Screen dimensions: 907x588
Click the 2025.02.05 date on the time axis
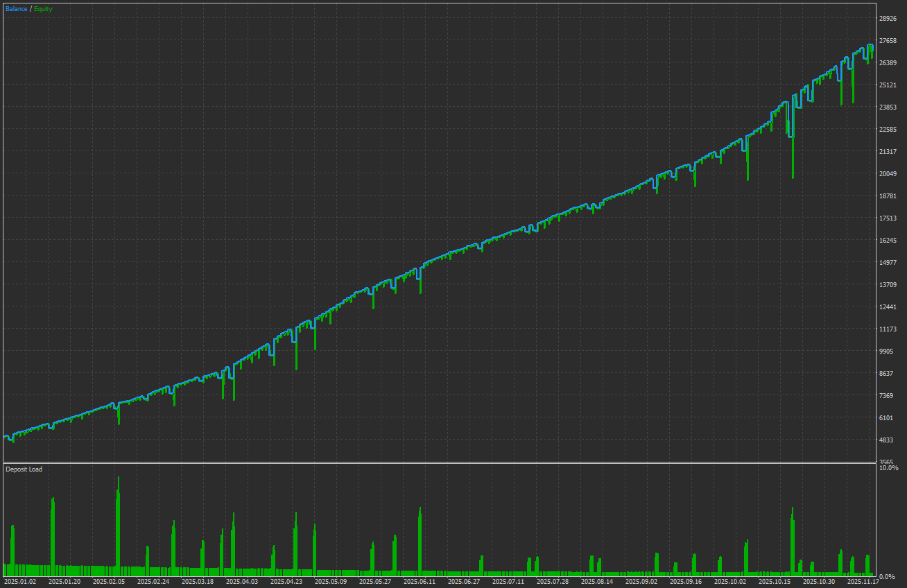(109, 582)
